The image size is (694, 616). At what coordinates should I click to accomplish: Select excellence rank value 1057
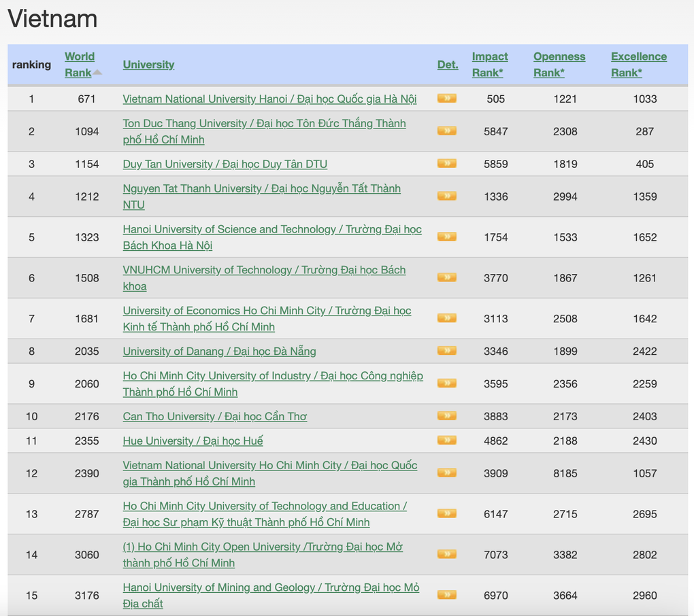coord(645,473)
